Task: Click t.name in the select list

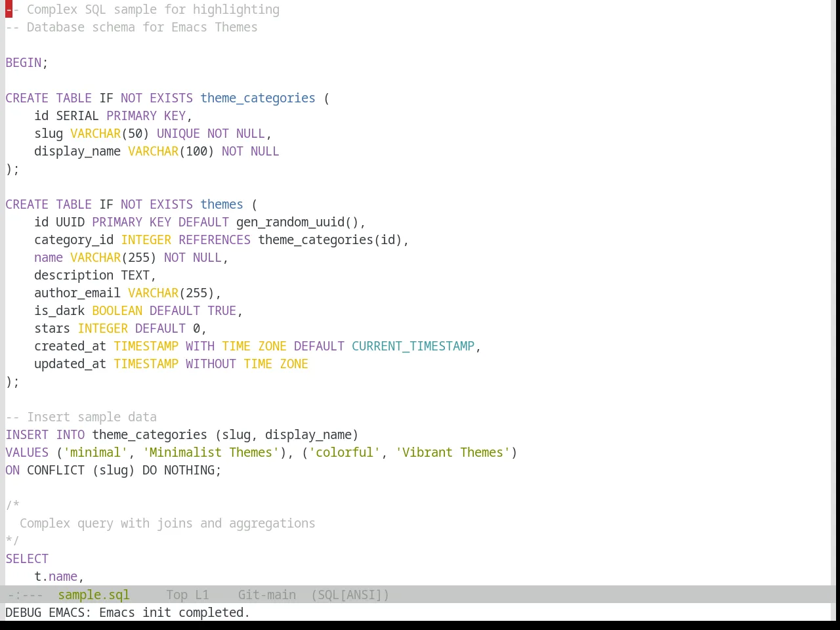Action: pos(56,576)
